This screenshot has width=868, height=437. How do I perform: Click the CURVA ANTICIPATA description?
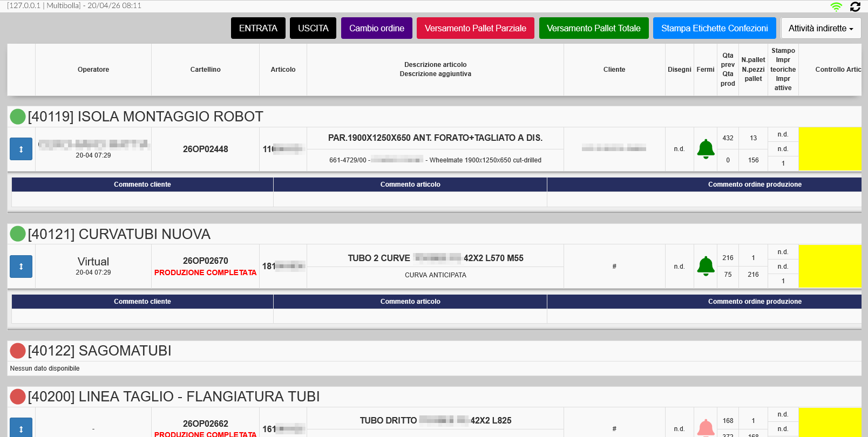coord(435,275)
